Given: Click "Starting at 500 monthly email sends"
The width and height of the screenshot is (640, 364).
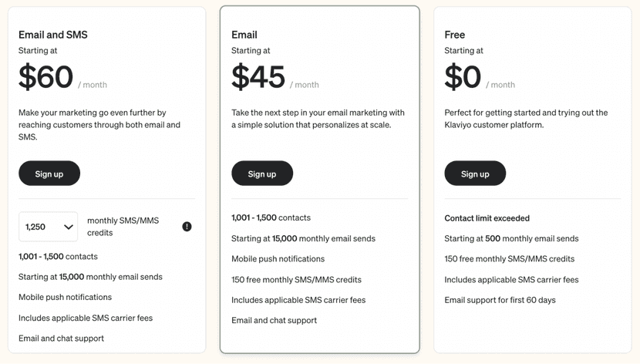Looking at the screenshot, I should 511,238.
